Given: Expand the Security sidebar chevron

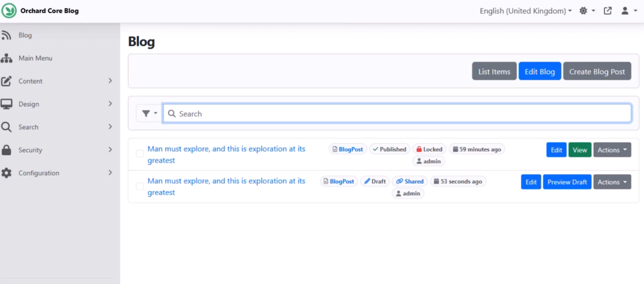Looking at the screenshot, I should 110,150.
